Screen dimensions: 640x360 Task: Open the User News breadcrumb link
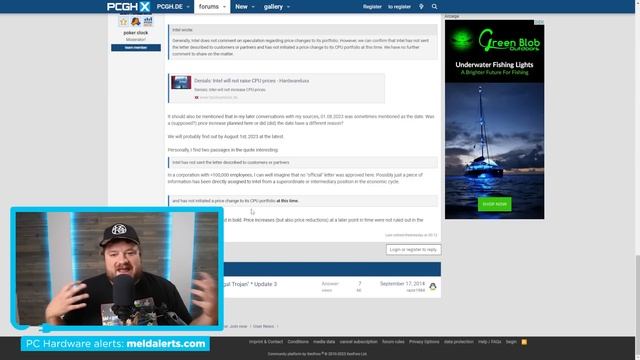pos(263,326)
